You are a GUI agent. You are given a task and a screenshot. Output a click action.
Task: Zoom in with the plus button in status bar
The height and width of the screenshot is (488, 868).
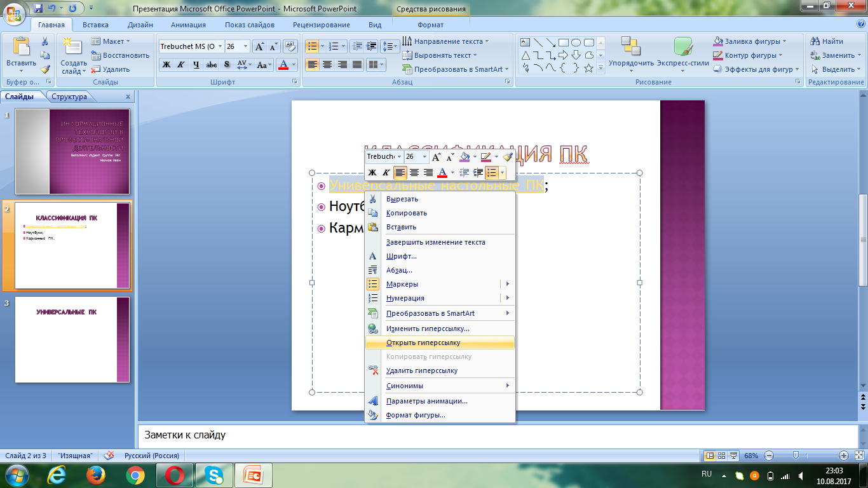844,456
